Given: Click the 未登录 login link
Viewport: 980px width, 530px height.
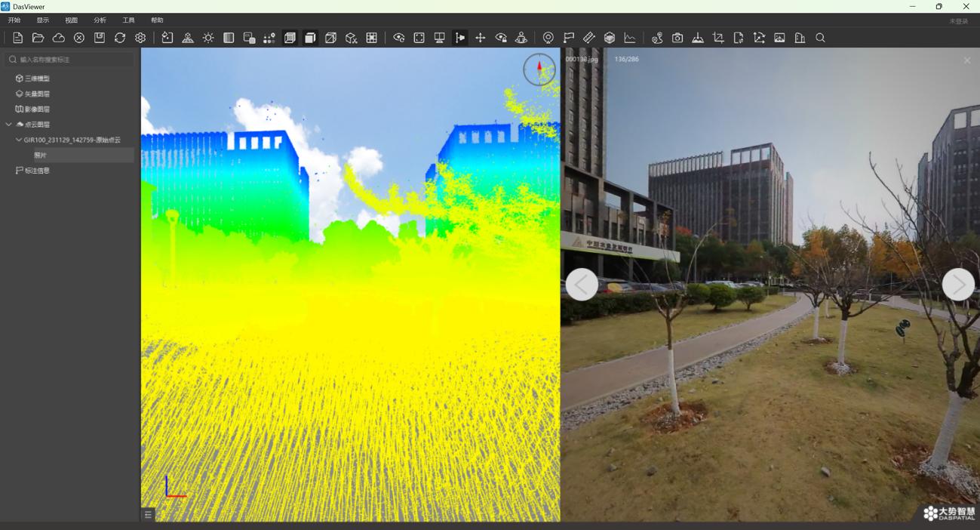Looking at the screenshot, I should click(x=958, y=21).
